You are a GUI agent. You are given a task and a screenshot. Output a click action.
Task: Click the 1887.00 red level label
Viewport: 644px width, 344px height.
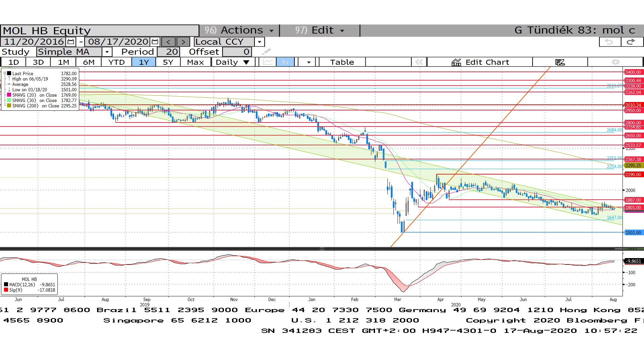pyautogui.click(x=633, y=200)
